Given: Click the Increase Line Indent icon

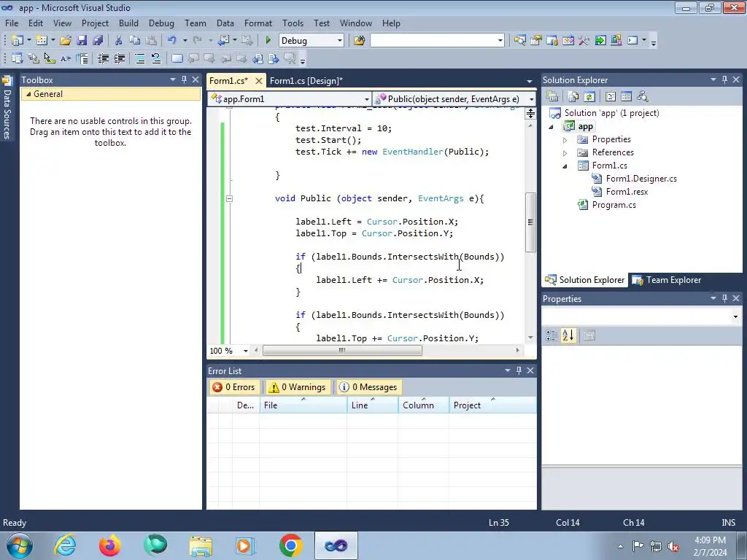Looking at the screenshot, I should click(x=119, y=58).
